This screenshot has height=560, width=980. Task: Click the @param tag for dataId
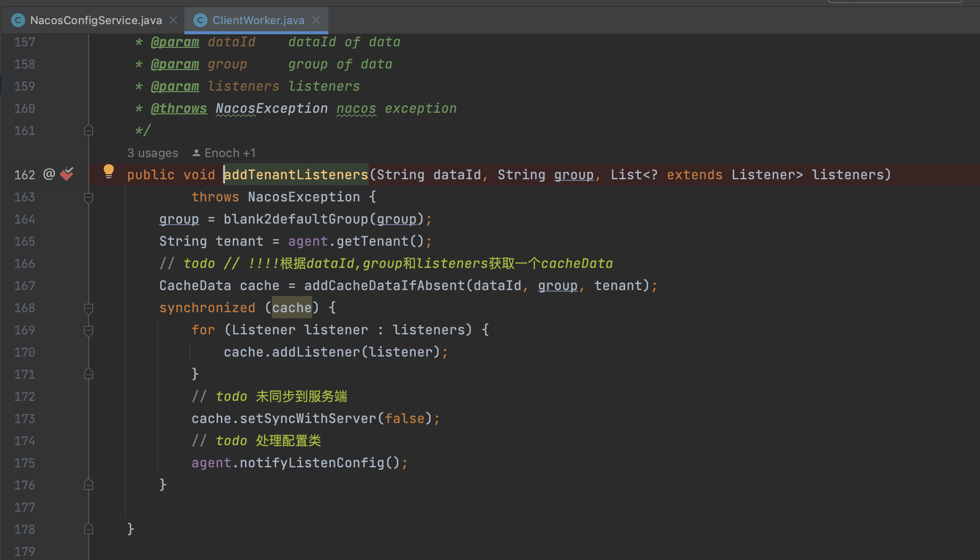tap(175, 42)
